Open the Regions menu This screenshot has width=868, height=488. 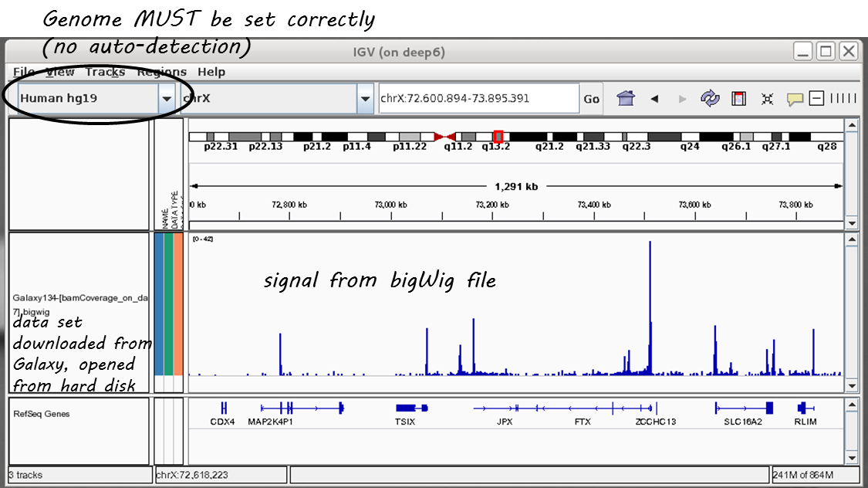(x=162, y=72)
